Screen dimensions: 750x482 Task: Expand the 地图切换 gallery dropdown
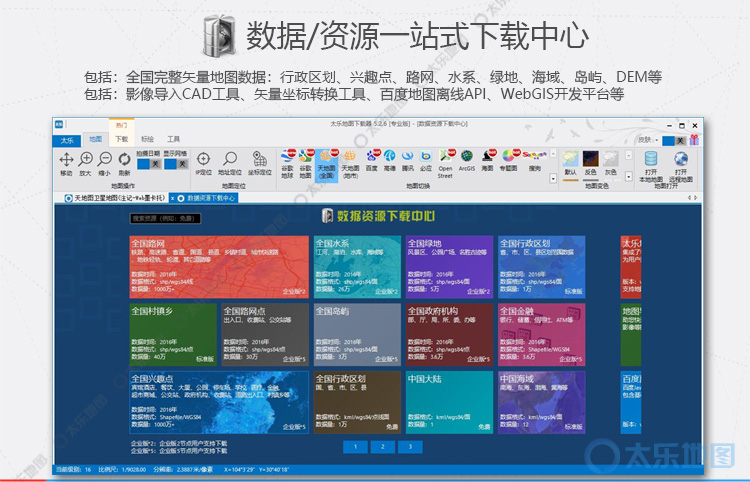coord(553,178)
